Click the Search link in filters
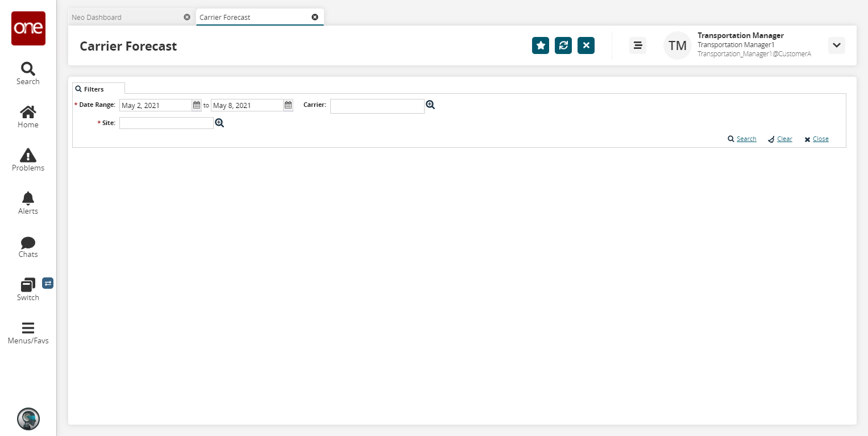 (x=746, y=139)
